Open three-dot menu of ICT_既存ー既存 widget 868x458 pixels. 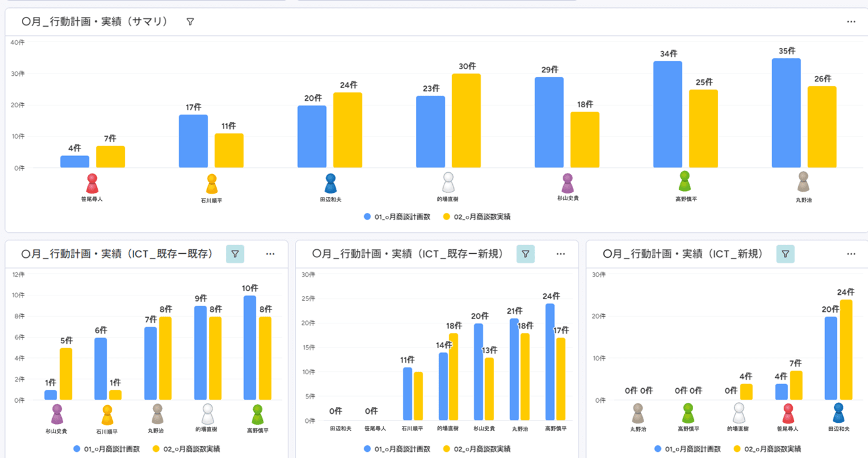(270, 254)
